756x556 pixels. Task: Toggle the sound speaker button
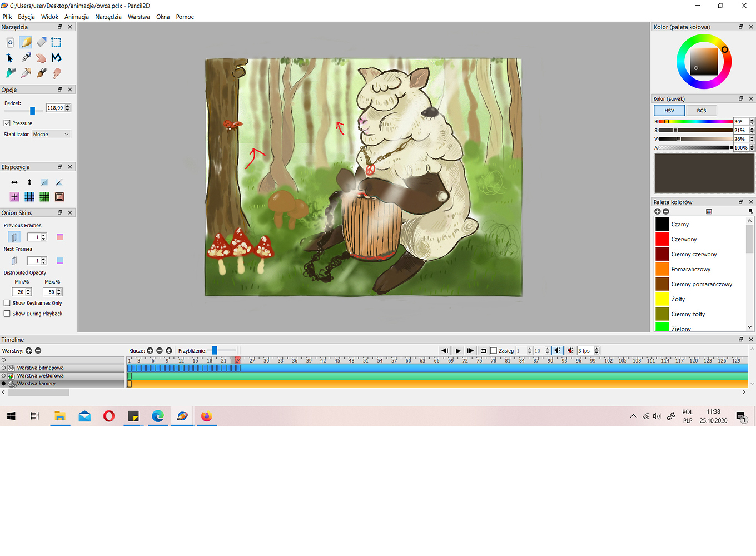(x=557, y=350)
